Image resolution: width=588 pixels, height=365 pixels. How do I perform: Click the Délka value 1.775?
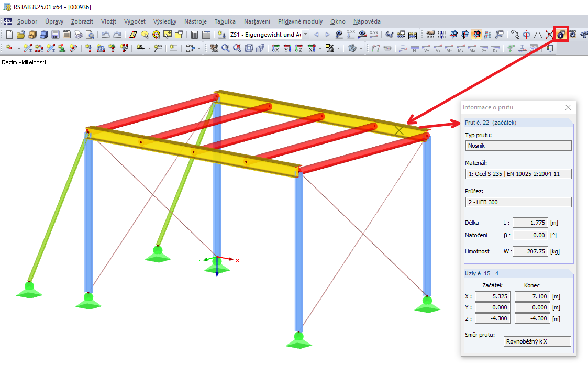point(530,223)
